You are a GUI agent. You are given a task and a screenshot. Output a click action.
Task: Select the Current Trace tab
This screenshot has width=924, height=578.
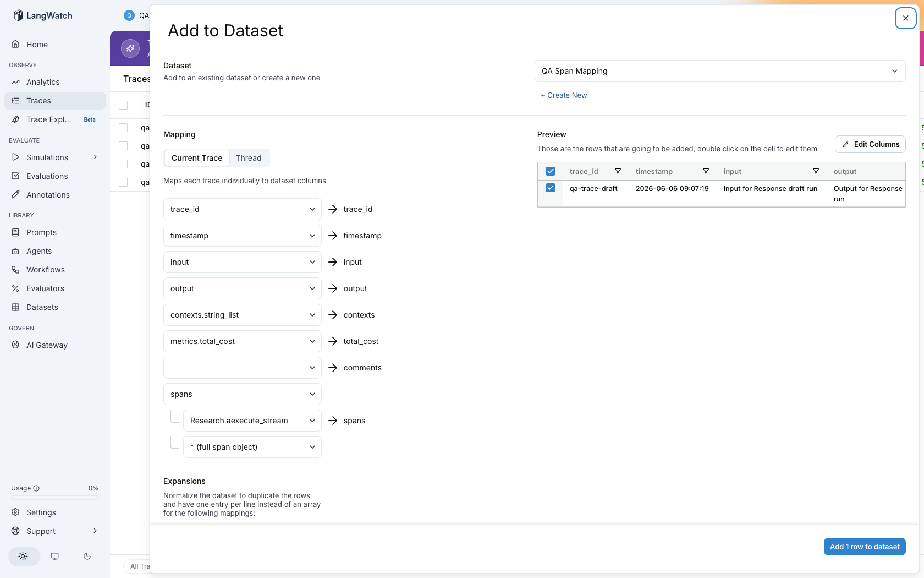point(197,158)
